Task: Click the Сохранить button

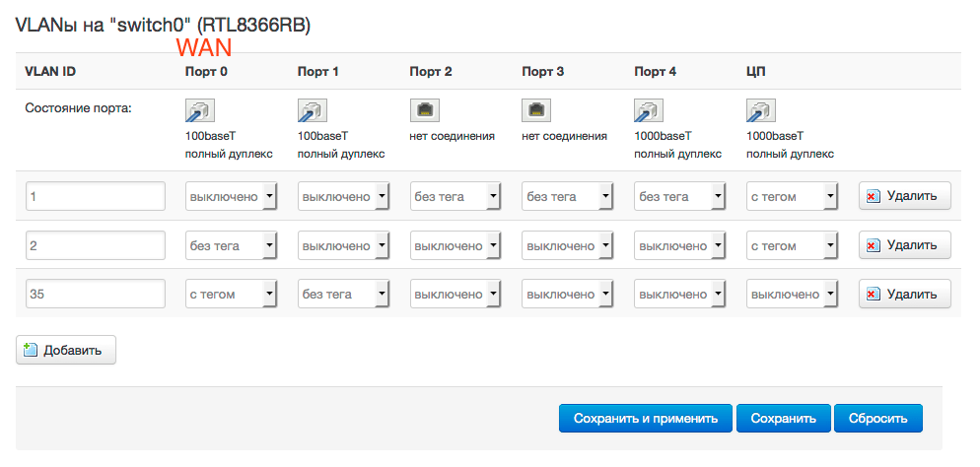Action: click(x=784, y=419)
